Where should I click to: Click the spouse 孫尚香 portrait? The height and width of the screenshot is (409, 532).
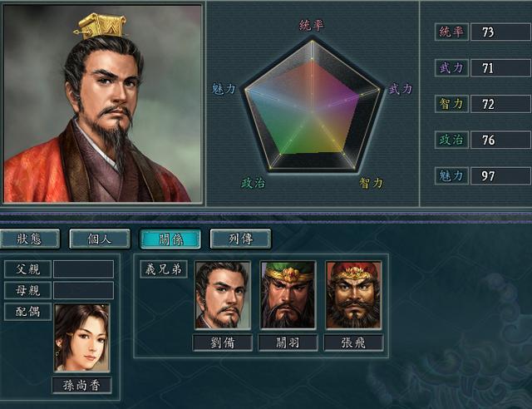click(x=81, y=338)
